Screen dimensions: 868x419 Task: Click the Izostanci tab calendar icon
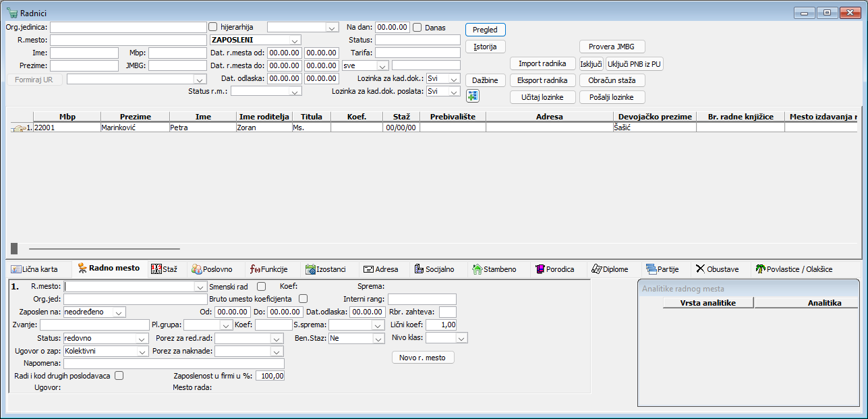(x=310, y=269)
